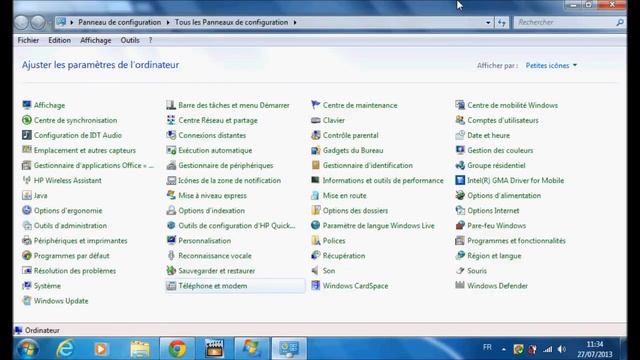Open the Java control panel icon
This screenshot has height=360, width=640.
(27, 196)
